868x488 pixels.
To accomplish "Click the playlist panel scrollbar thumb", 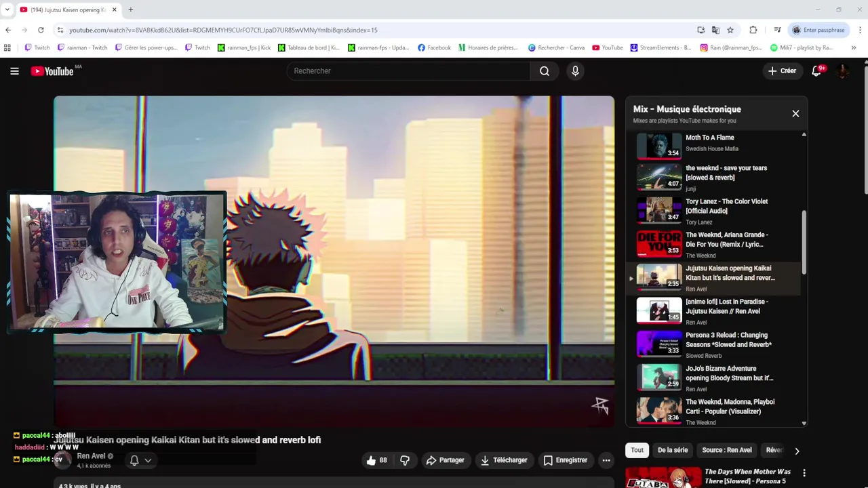I will click(x=804, y=242).
